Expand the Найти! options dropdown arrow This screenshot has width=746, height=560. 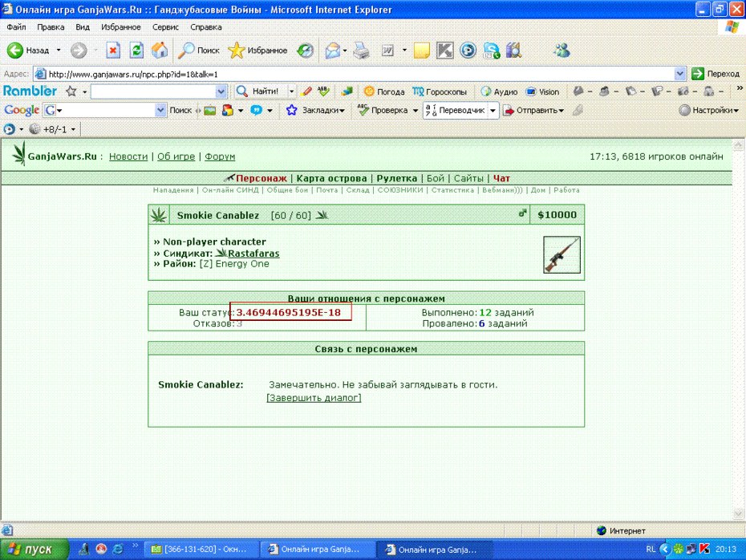tap(291, 91)
